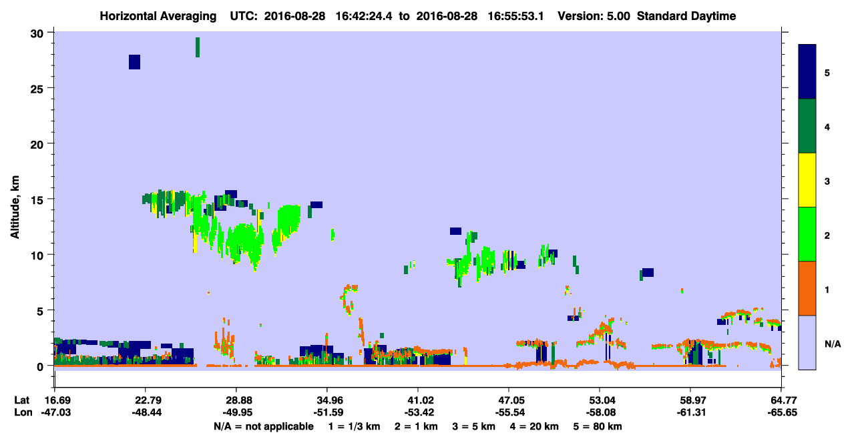This screenshot has width=868, height=445.
Task: Click the dark green colorbar segment labeled 4
Action: click(807, 126)
